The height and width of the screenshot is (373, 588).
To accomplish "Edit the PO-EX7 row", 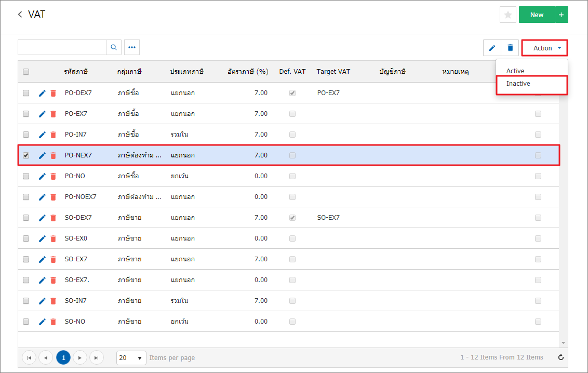I will (x=43, y=114).
